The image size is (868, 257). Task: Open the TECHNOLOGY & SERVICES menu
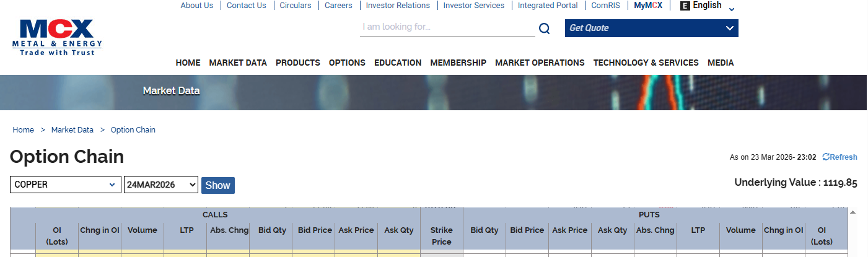[646, 63]
